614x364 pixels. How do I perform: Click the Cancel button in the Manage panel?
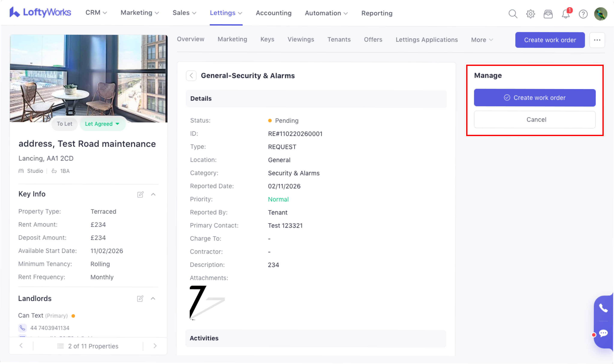(535, 119)
